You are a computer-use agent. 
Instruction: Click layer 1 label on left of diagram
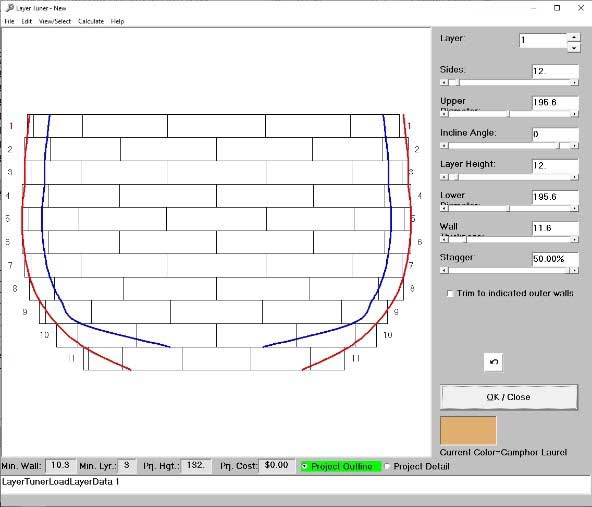[x=11, y=126]
